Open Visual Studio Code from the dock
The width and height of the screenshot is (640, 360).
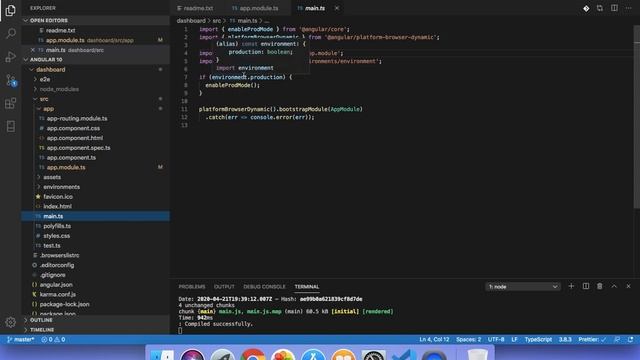[x=404, y=354]
